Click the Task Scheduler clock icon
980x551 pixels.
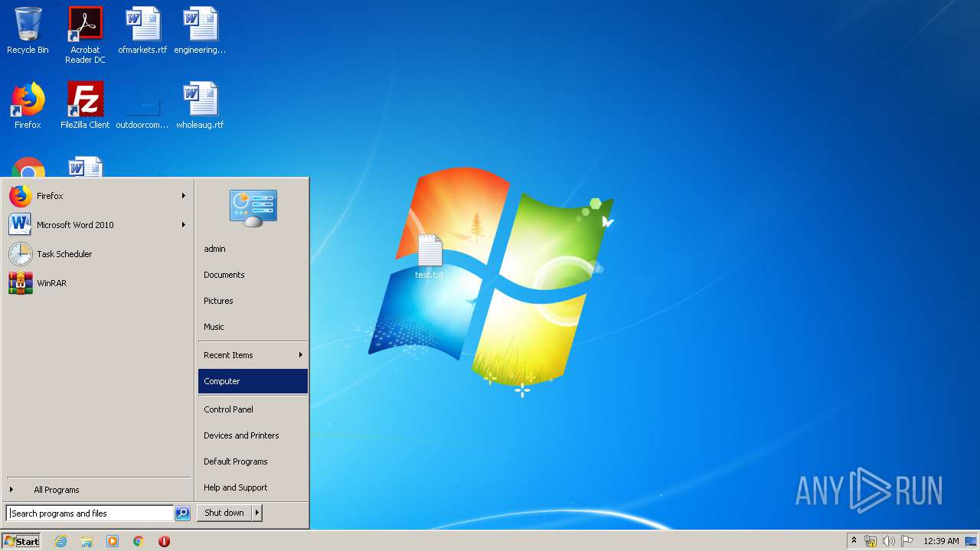[x=21, y=254]
